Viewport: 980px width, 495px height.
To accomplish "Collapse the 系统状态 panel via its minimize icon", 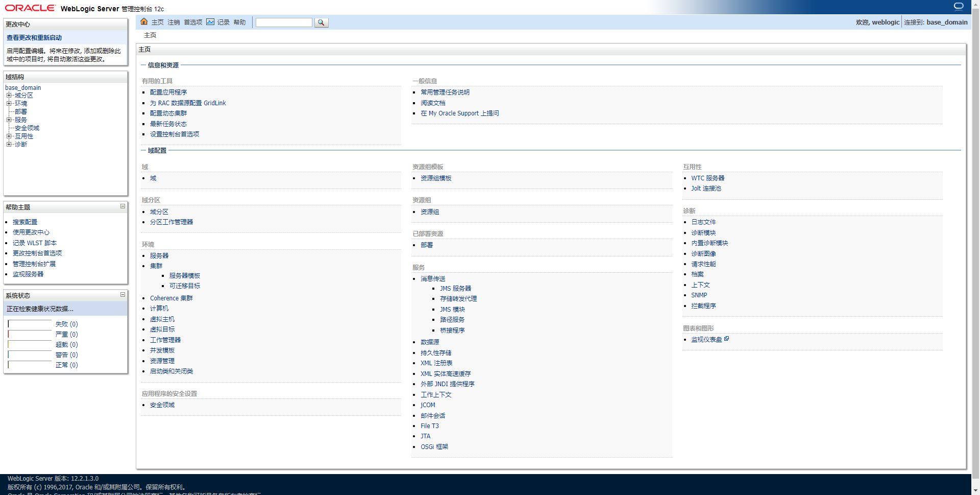I will coord(122,295).
